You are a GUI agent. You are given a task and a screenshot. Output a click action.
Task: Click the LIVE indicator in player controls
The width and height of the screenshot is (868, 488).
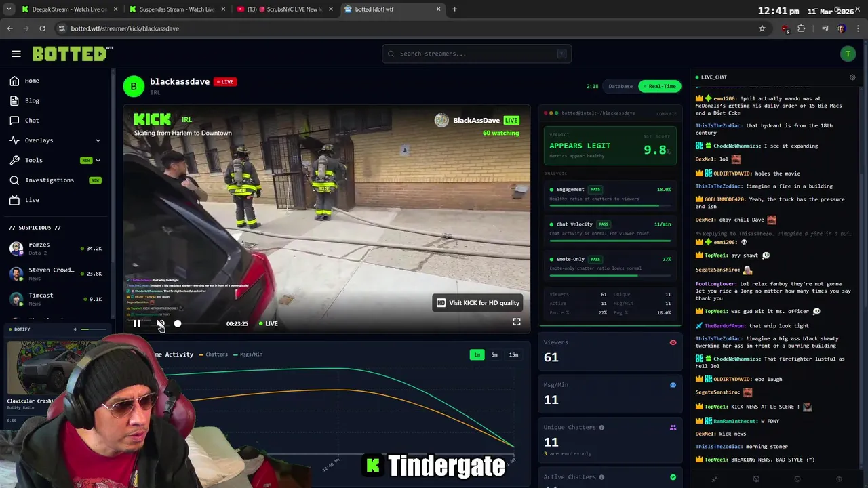pos(268,323)
